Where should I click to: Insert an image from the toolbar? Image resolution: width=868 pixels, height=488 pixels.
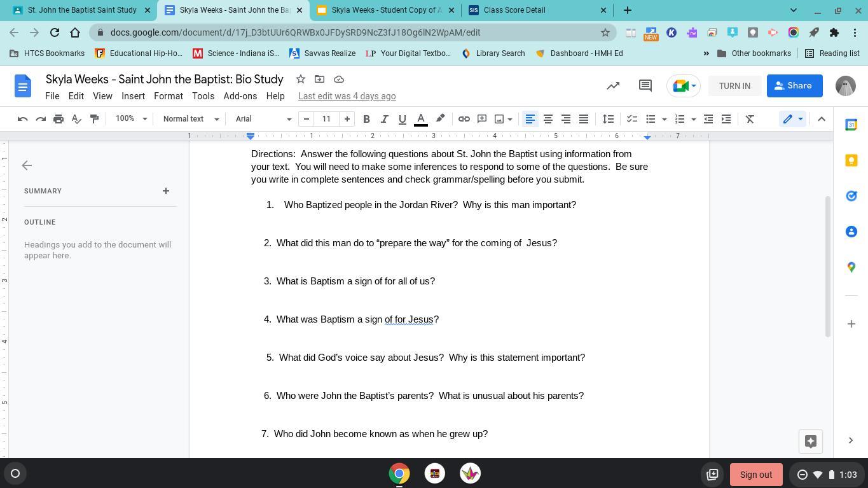499,119
